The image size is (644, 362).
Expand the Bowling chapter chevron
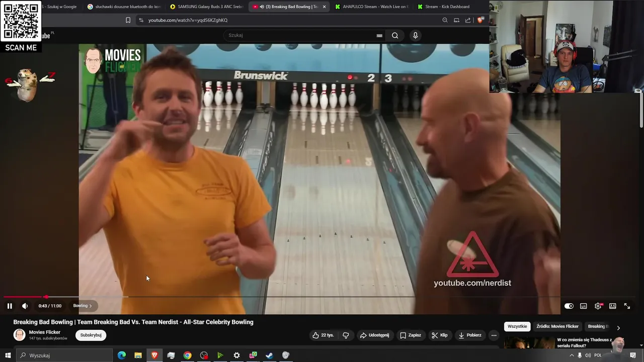90,306
